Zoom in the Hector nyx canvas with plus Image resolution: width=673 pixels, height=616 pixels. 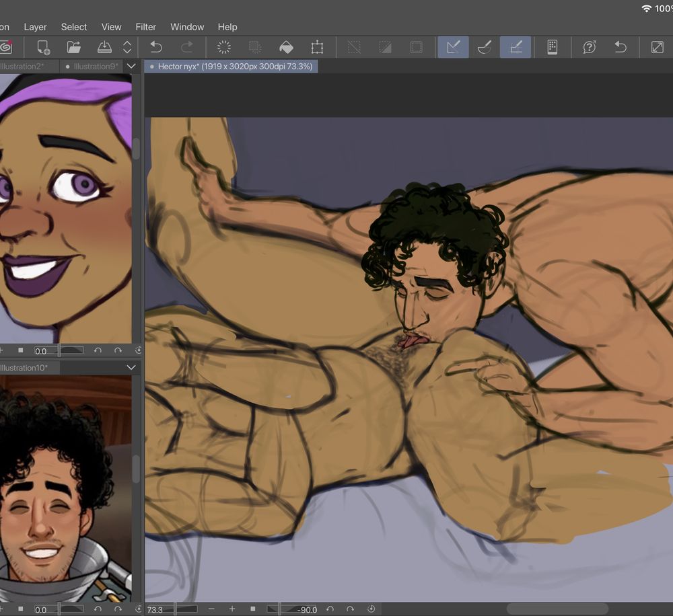click(x=232, y=609)
